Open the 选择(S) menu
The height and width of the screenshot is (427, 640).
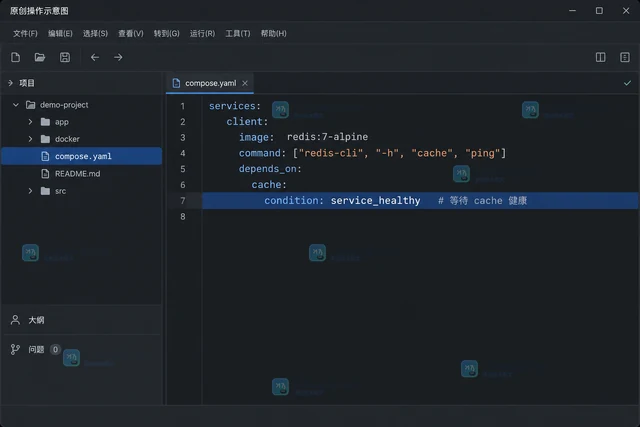click(96, 33)
